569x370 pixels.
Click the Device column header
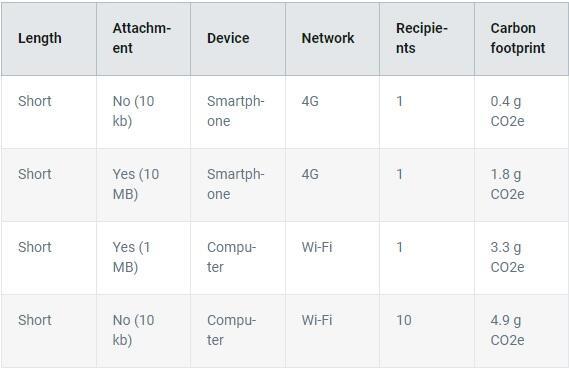[x=238, y=39]
